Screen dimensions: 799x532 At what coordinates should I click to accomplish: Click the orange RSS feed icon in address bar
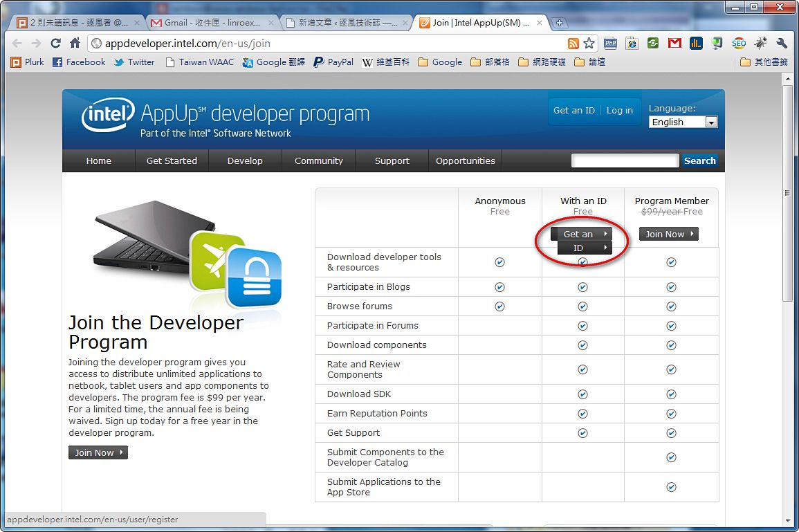pos(573,44)
